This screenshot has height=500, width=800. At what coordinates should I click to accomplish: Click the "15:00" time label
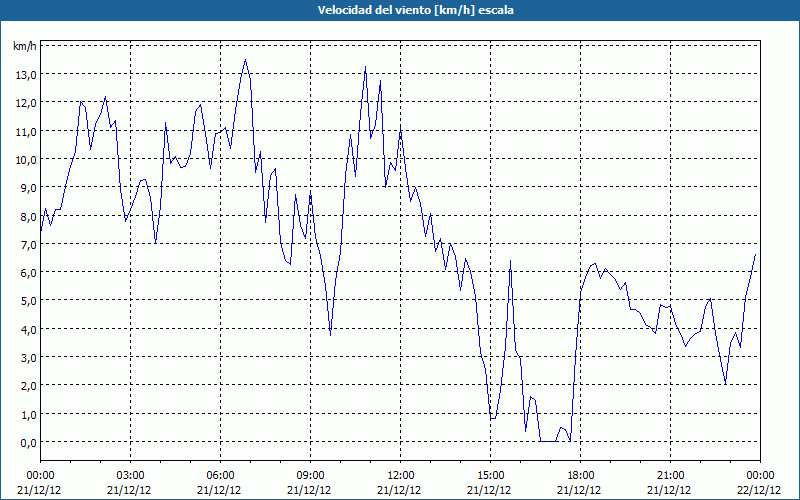491,476
